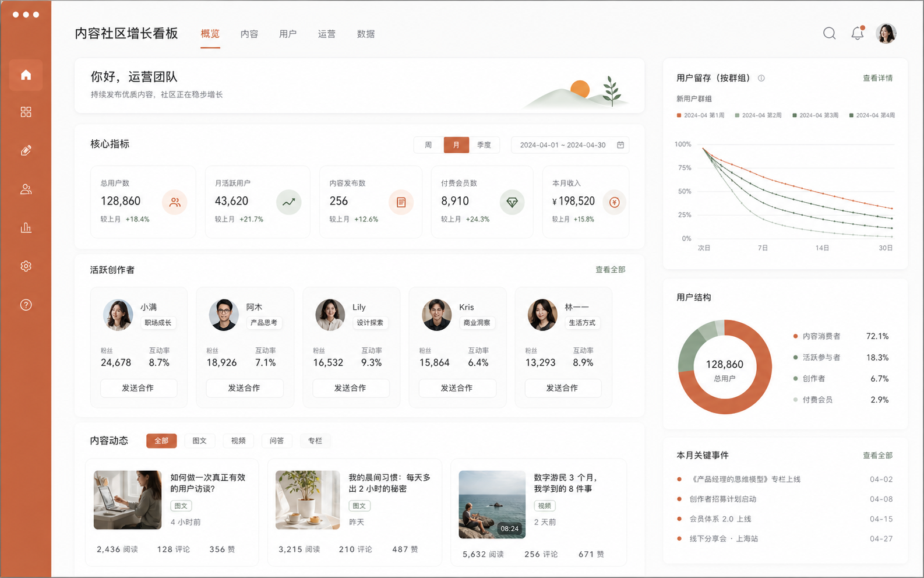Open event 《产品经理的思维模型》专栏上线
The height and width of the screenshot is (578, 924).
click(785, 480)
